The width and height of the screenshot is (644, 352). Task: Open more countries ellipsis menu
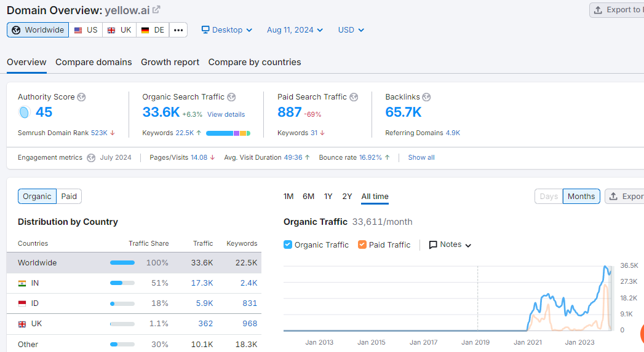(178, 30)
